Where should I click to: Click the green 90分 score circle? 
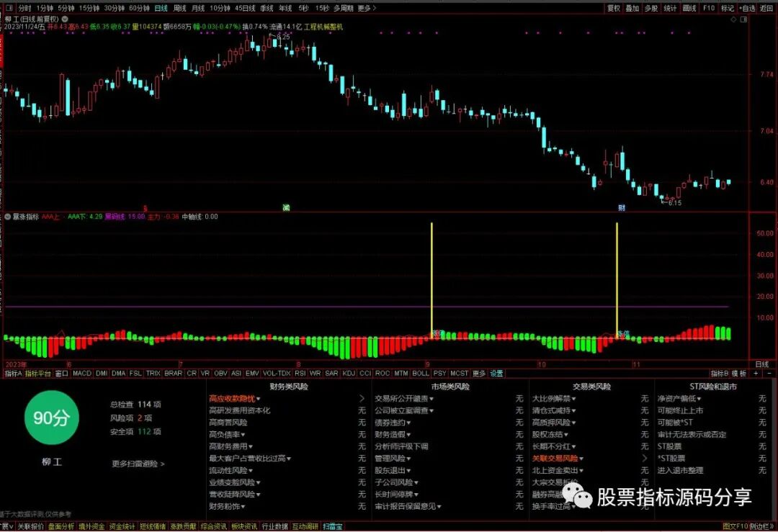click(x=51, y=418)
